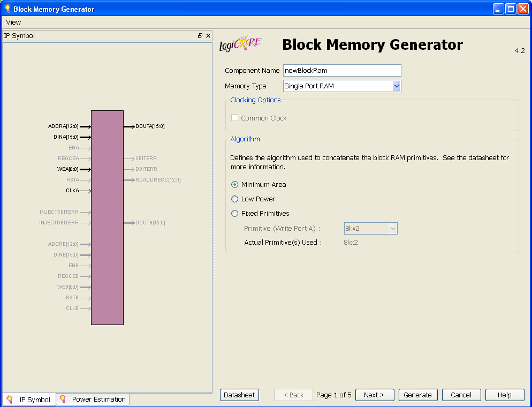Open the Datasheet
Viewport: 532px width, 407px height.
click(x=239, y=395)
